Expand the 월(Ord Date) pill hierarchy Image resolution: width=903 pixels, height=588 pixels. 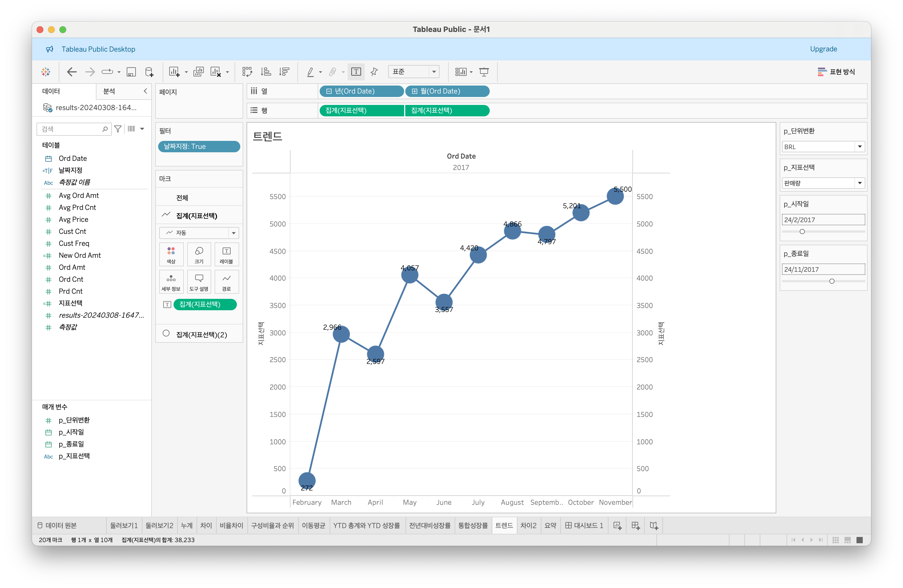pos(415,91)
